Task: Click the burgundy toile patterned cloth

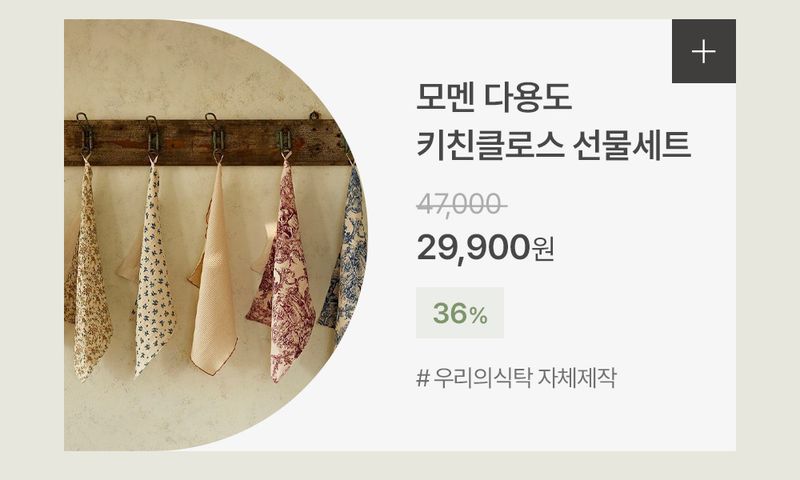Action: click(284, 275)
